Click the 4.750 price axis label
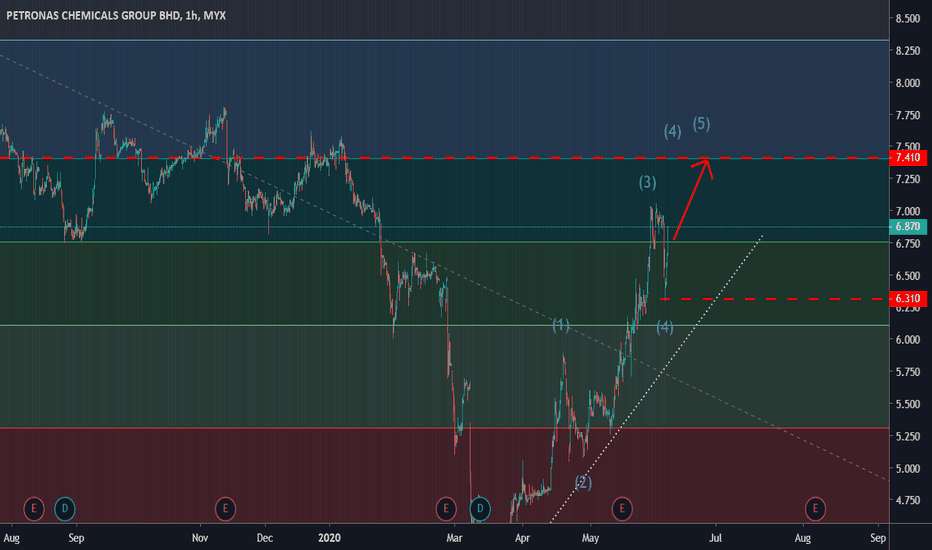The height and width of the screenshot is (550, 932). pos(908,501)
